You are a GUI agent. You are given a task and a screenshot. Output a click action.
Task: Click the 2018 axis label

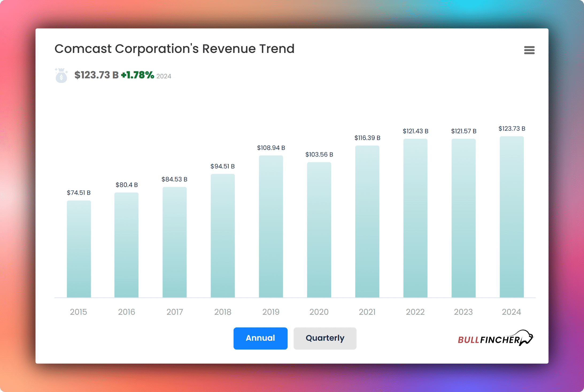(x=223, y=312)
